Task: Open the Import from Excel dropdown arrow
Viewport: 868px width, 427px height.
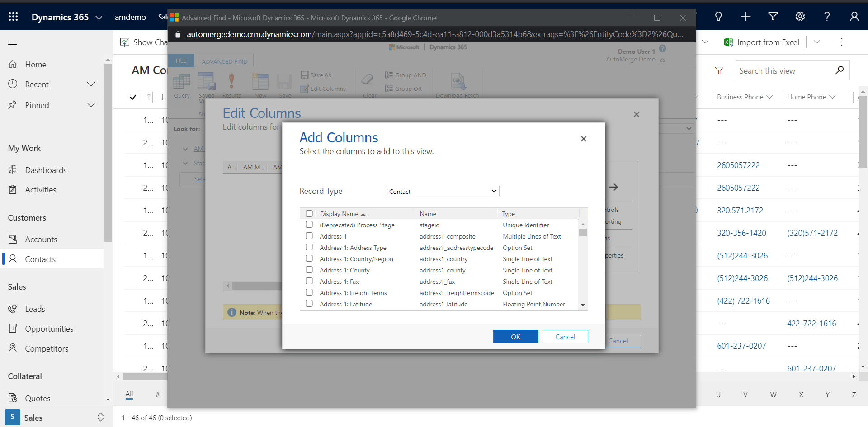Action: click(x=817, y=42)
